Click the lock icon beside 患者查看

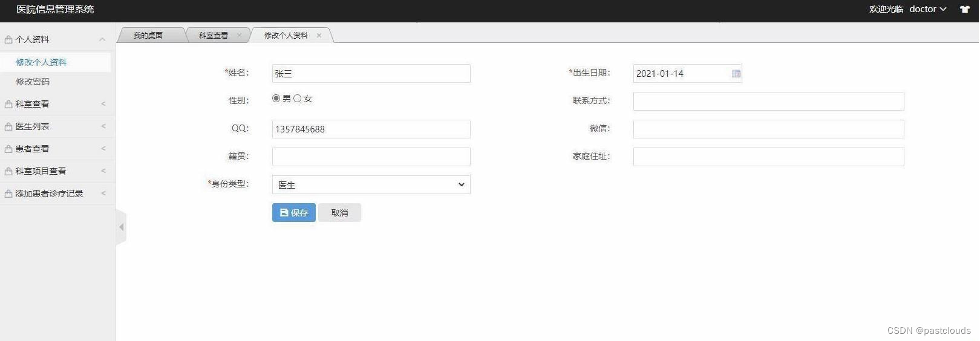[8, 149]
